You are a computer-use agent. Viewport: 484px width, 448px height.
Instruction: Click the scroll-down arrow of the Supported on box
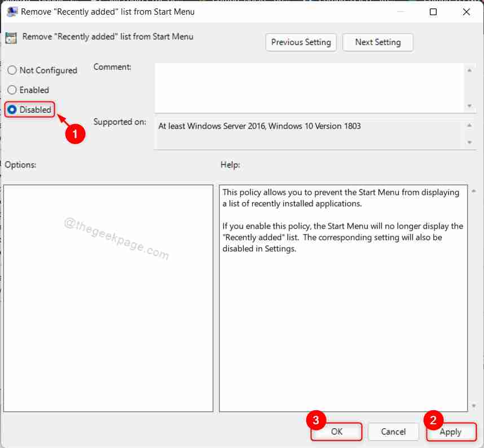469,144
